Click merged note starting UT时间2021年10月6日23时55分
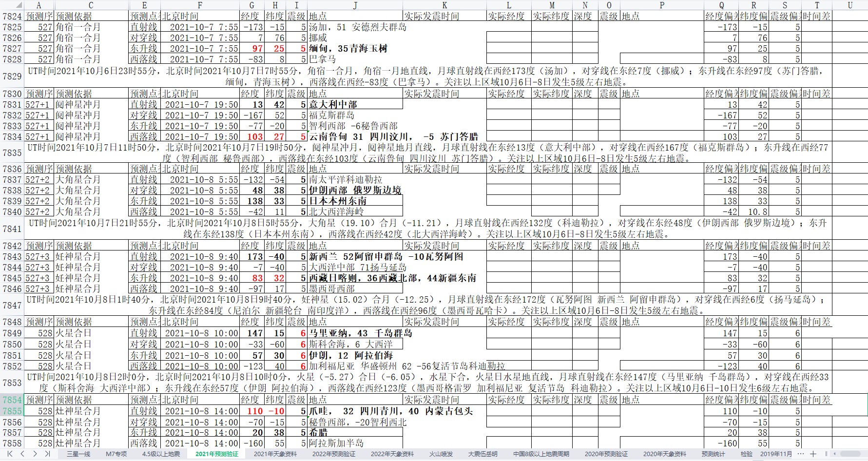Screen dimensions: 868x461 pos(428,77)
